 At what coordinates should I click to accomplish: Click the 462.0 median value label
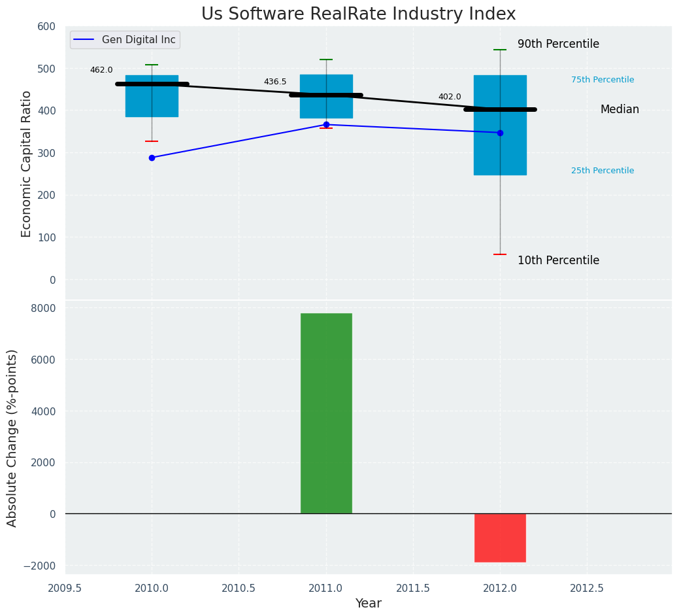pyautogui.click(x=101, y=70)
